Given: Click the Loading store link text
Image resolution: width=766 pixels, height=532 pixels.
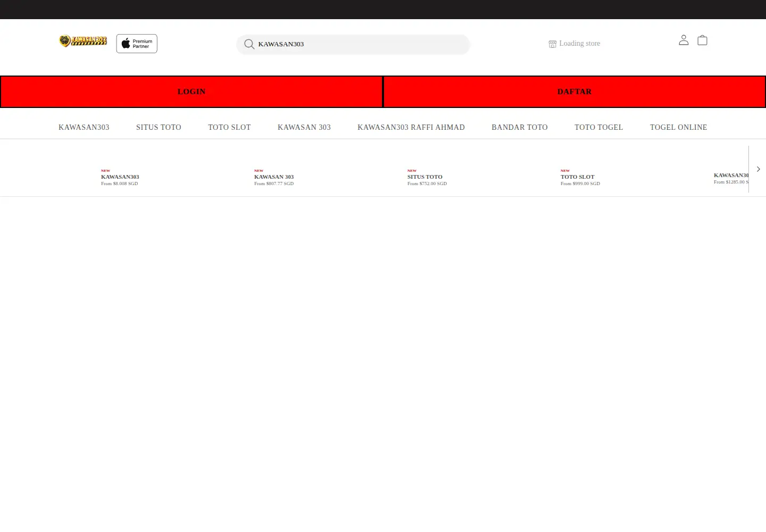Looking at the screenshot, I should [579, 44].
